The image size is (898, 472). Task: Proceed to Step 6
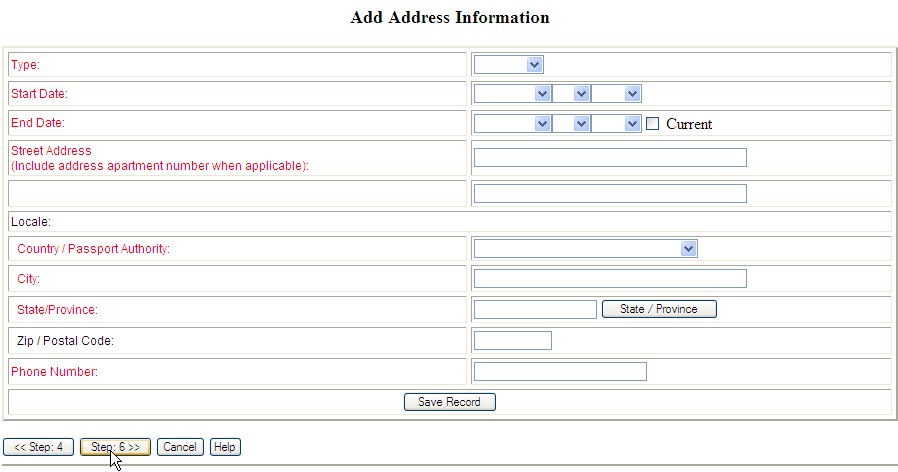point(115,447)
